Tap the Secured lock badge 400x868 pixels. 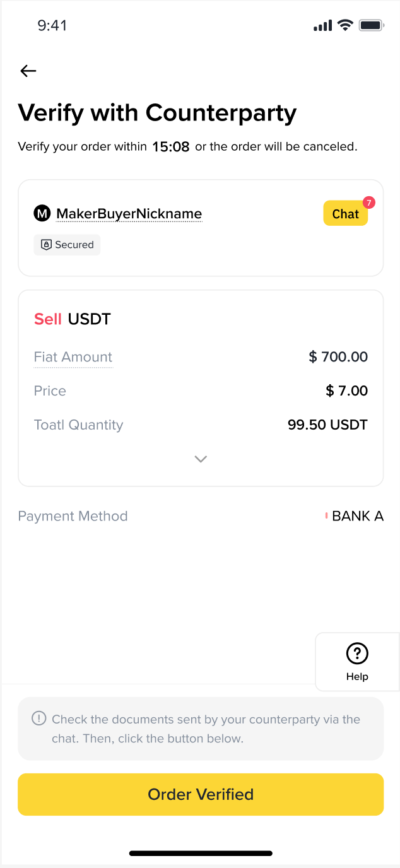(67, 245)
